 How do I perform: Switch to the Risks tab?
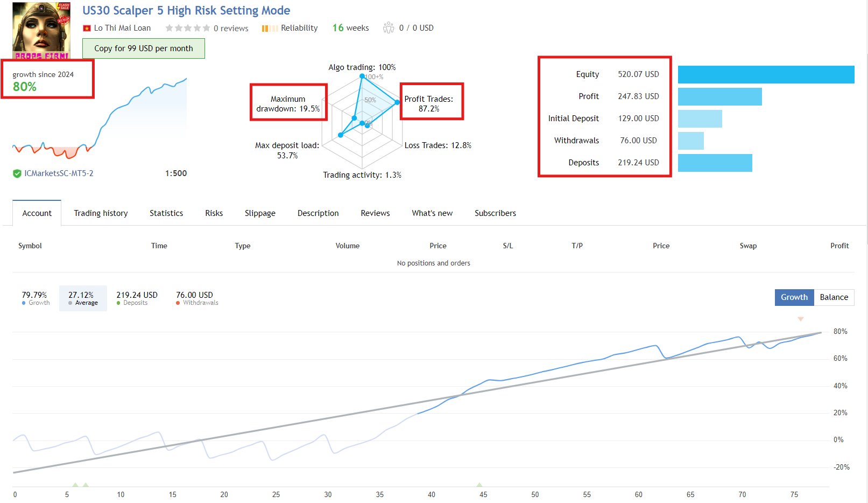[x=214, y=213]
